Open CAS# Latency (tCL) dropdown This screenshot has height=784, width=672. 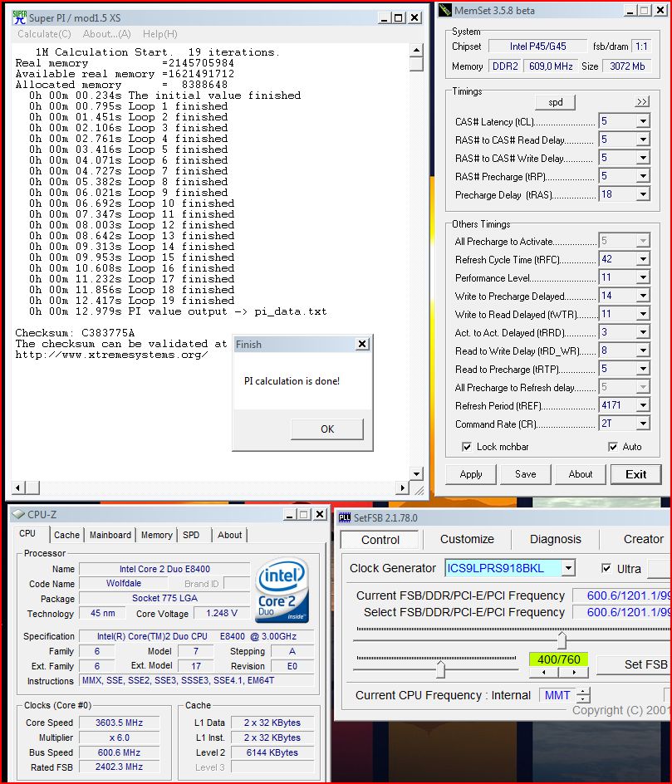[644, 121]
